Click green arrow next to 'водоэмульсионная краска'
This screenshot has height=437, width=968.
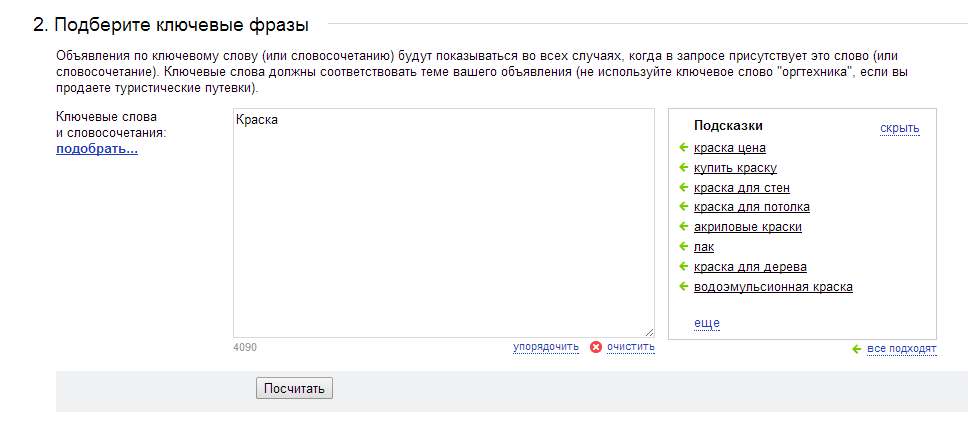683,286
